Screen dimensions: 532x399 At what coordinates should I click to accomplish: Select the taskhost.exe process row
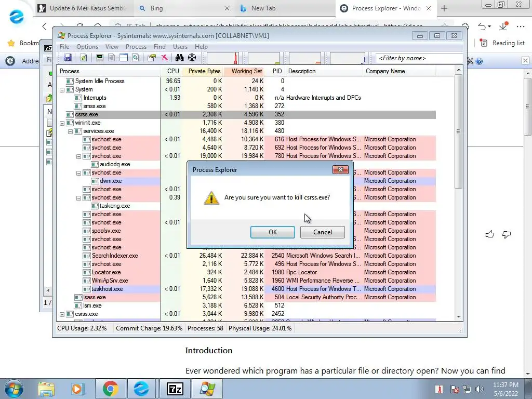pos(246,289)
